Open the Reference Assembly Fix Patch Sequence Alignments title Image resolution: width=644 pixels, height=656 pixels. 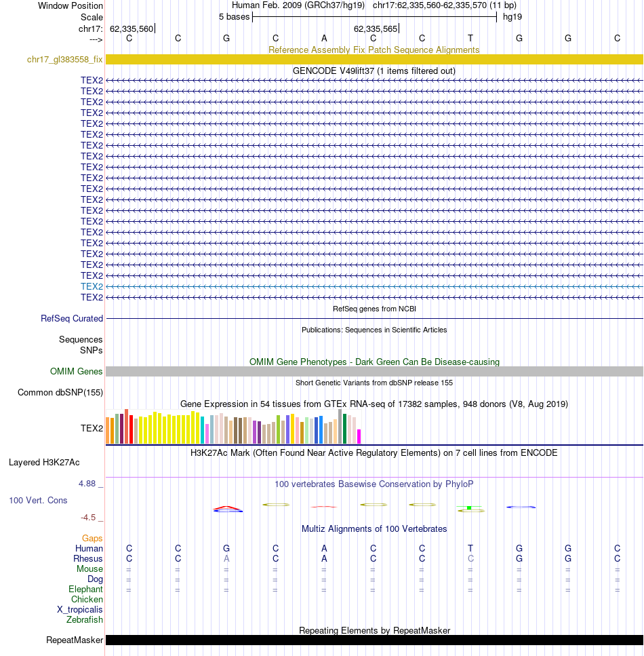(x=374, y=50)
